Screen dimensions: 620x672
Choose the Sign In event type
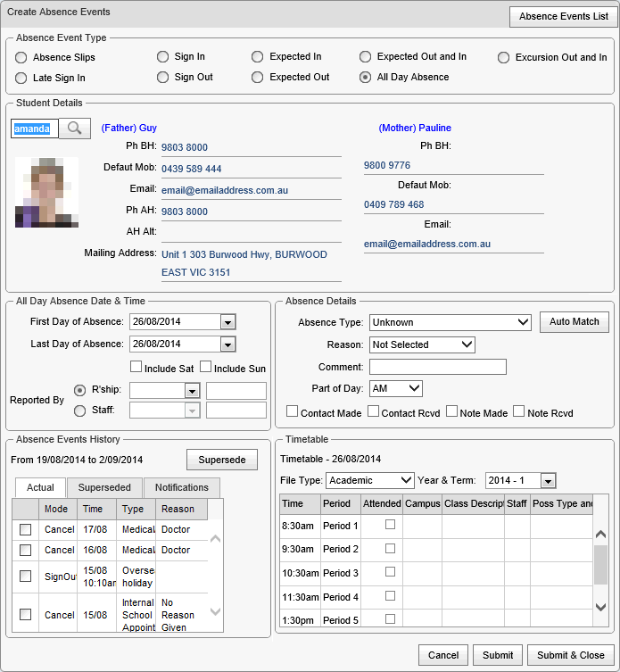(163, 56)
